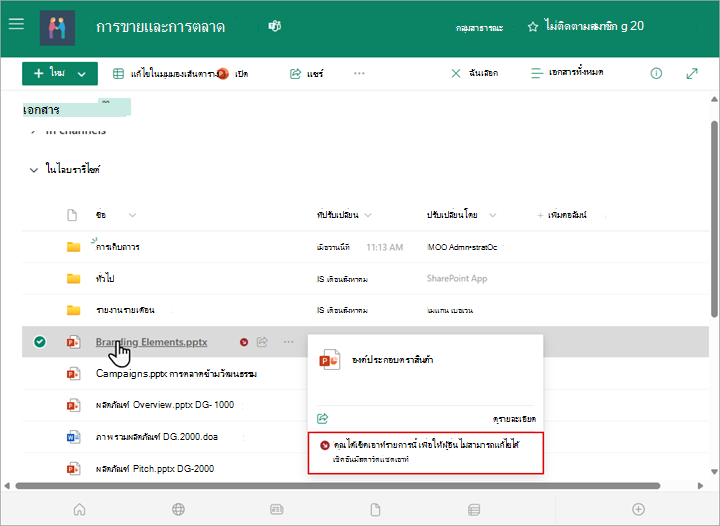Click checked-out icon beside Branding Elements.pptx
The height and width of the screenshot is (526, 720).
point(244,342)
